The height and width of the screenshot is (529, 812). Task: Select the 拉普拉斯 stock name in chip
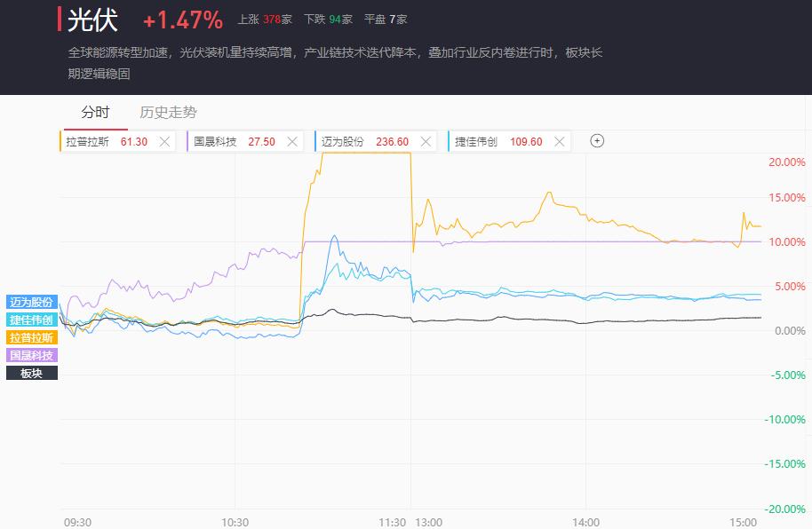pos(88,141)
